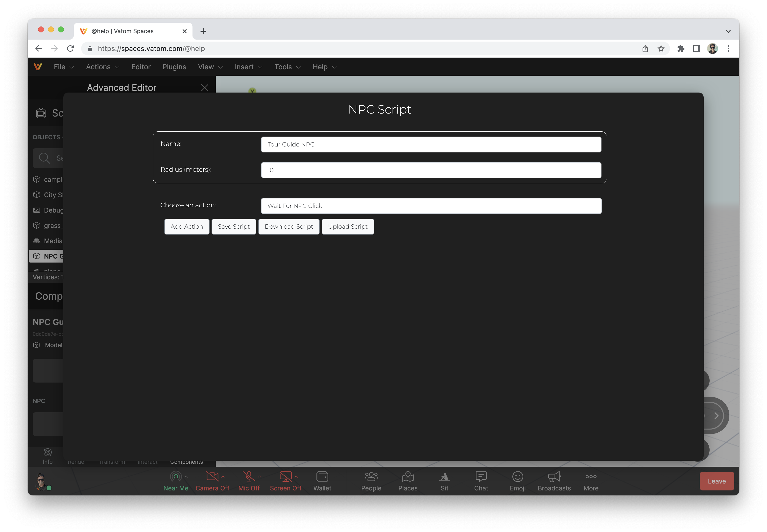This screenshot has width=767, height=532.
Task: Click the Save Script button
Action: pyautogui.click(x=234, y=227)
